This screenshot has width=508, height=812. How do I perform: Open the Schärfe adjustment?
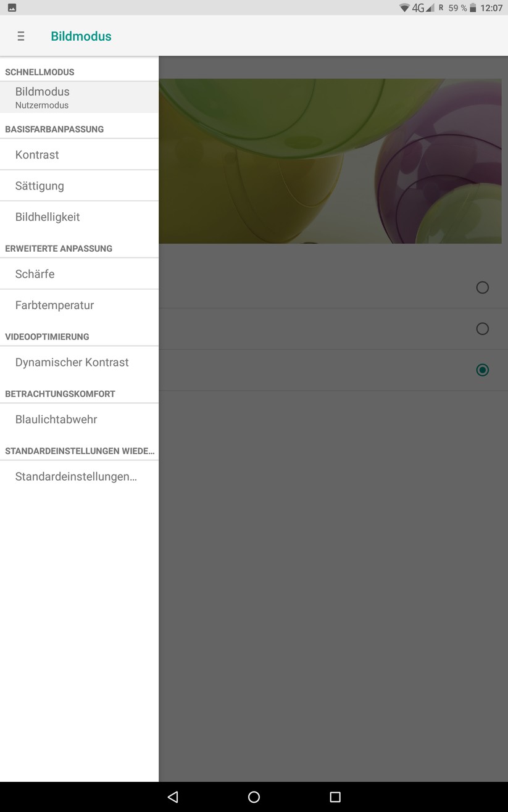pyautogui.click(x=79, y=274)
